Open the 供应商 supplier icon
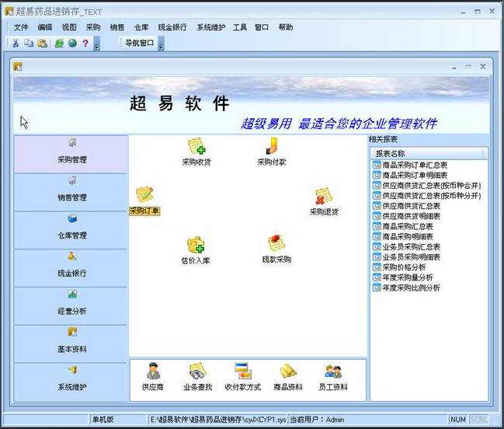 coord(153,377)
